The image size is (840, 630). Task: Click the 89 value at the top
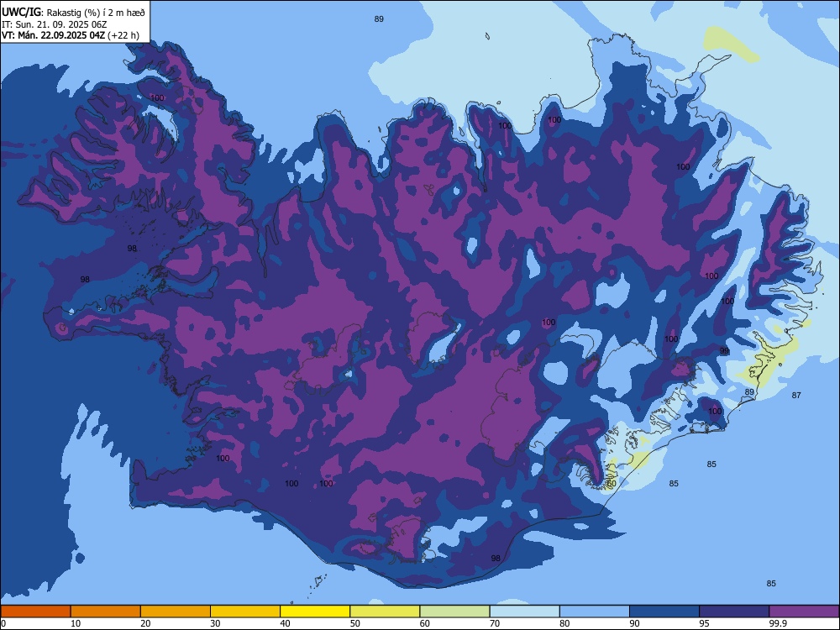(x=379, y=18)
